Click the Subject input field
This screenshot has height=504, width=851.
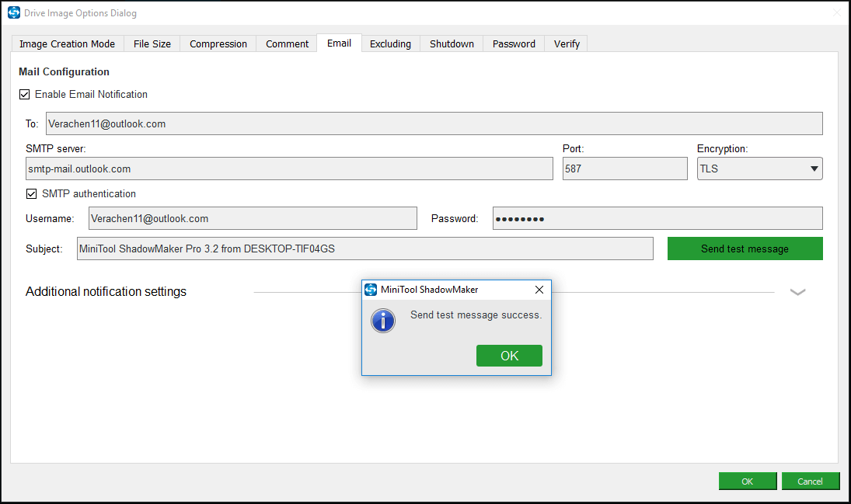[x=364, y=249]
